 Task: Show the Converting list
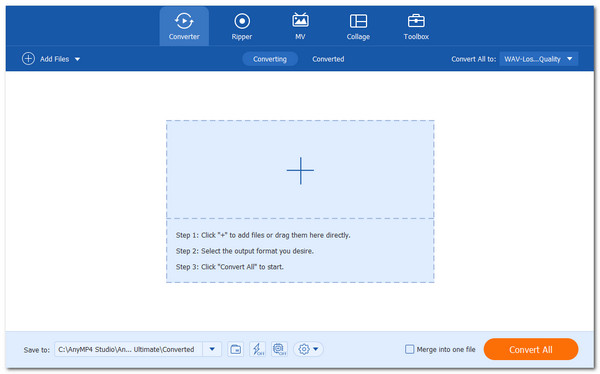(270, 59)
